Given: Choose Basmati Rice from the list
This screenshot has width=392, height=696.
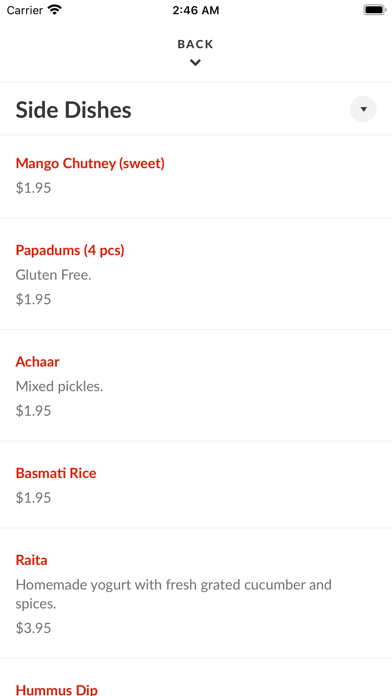Looking at the screenshot, I should (x=196, y=485).
